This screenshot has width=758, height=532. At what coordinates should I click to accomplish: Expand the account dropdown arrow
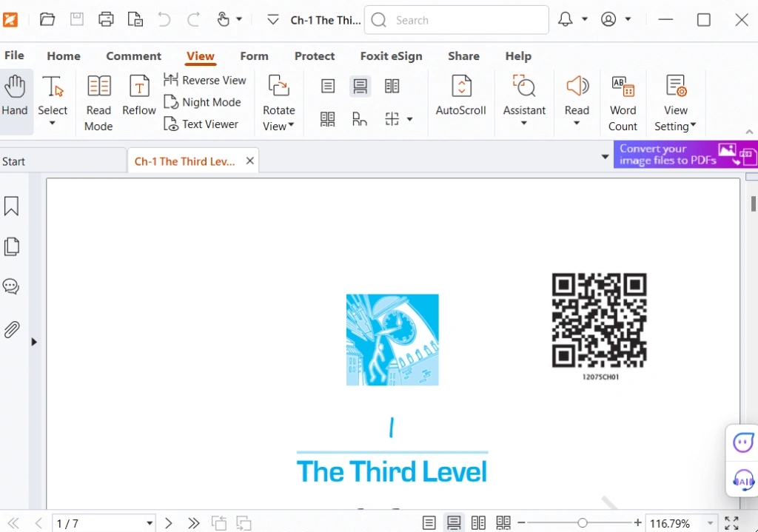[628, 19]
